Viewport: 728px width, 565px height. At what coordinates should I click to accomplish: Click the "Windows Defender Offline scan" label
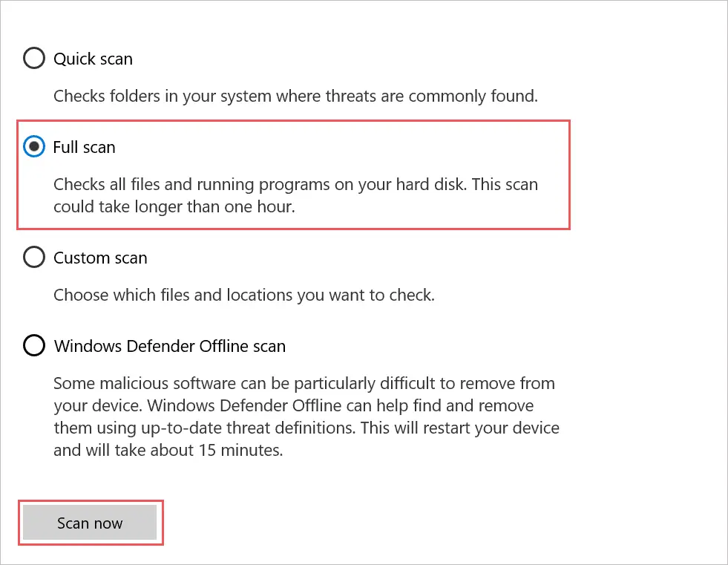click(170, 346)
